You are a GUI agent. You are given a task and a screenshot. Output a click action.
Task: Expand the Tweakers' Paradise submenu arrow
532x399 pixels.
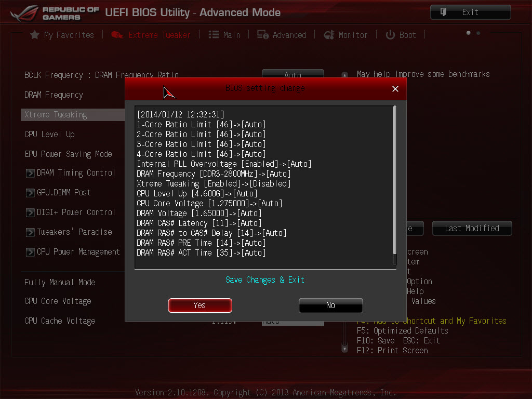coord(30,232)
